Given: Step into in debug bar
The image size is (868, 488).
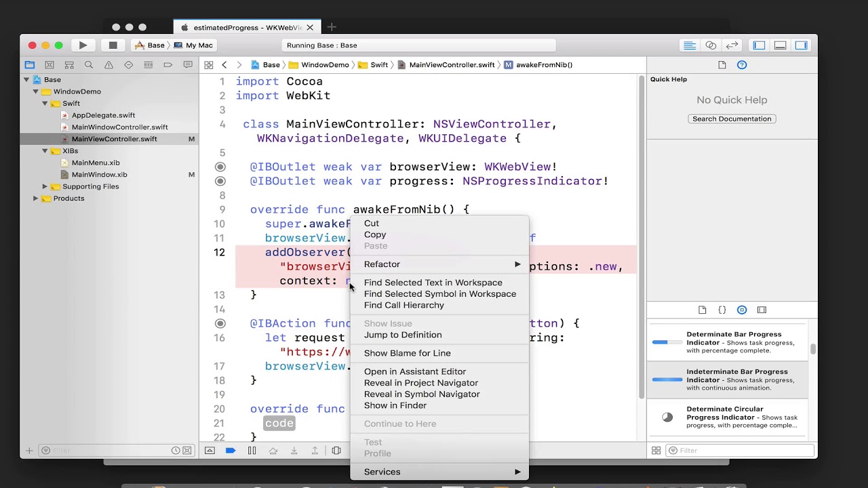Looking at the screenshot, I should [294, 451].
